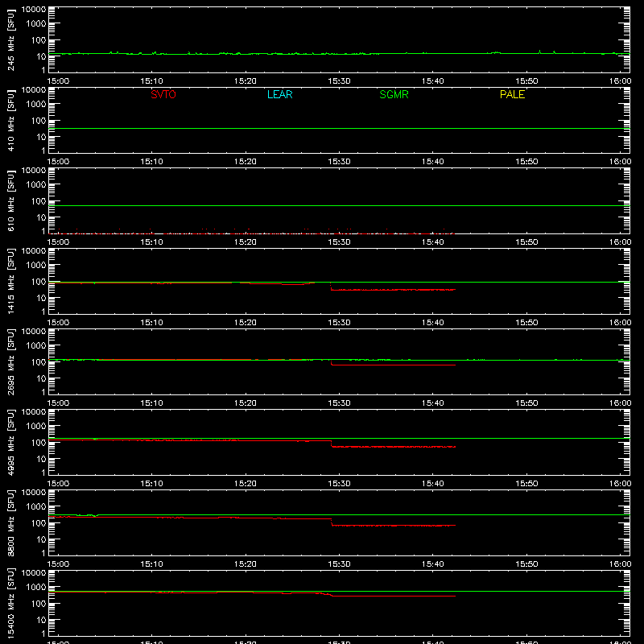The image size is (644, 644).
Task: Click the 10 y-axis value on 4995 MHz plot
Action: (42, 459)
